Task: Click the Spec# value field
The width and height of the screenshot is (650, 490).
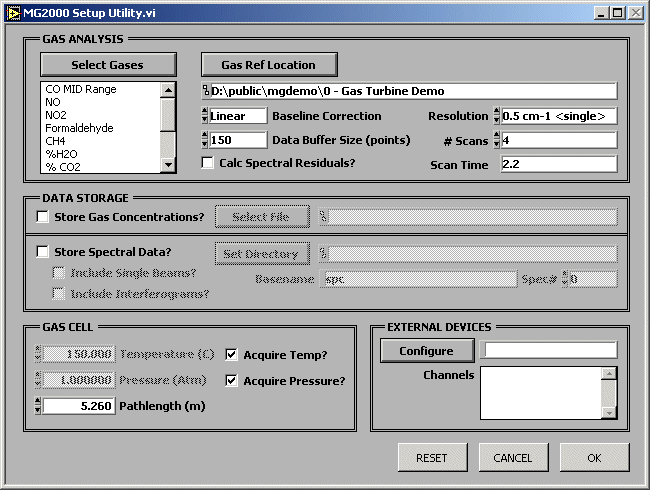Action: pyautogui.click(x=593, y=279)
